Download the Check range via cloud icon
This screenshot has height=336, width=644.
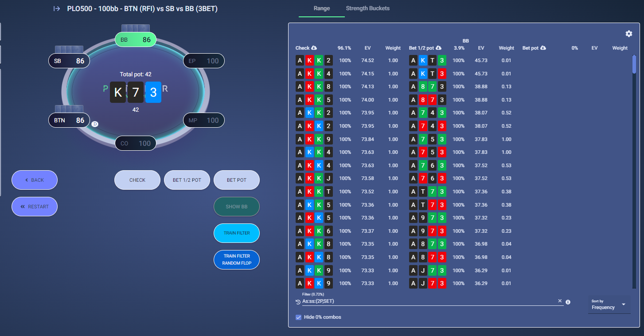point(314,48)
